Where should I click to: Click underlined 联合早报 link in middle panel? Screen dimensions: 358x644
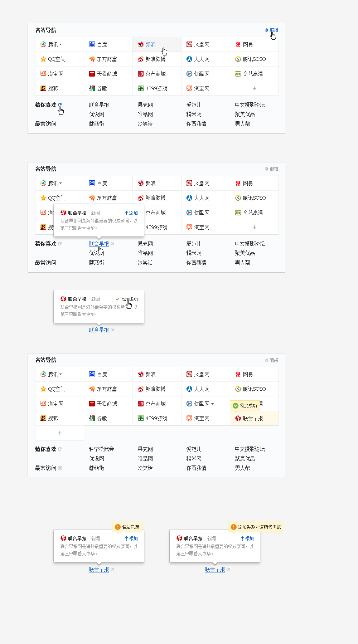[99, 244]
